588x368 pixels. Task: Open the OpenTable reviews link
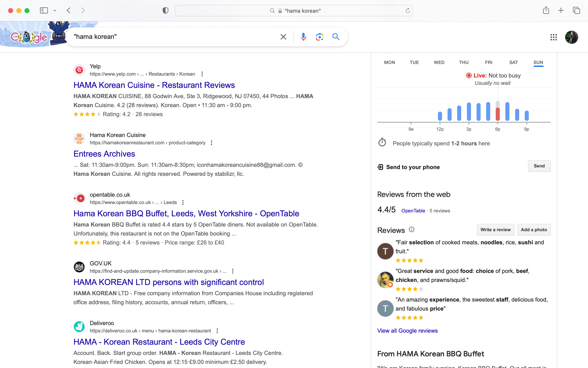(x=413, y=211)
